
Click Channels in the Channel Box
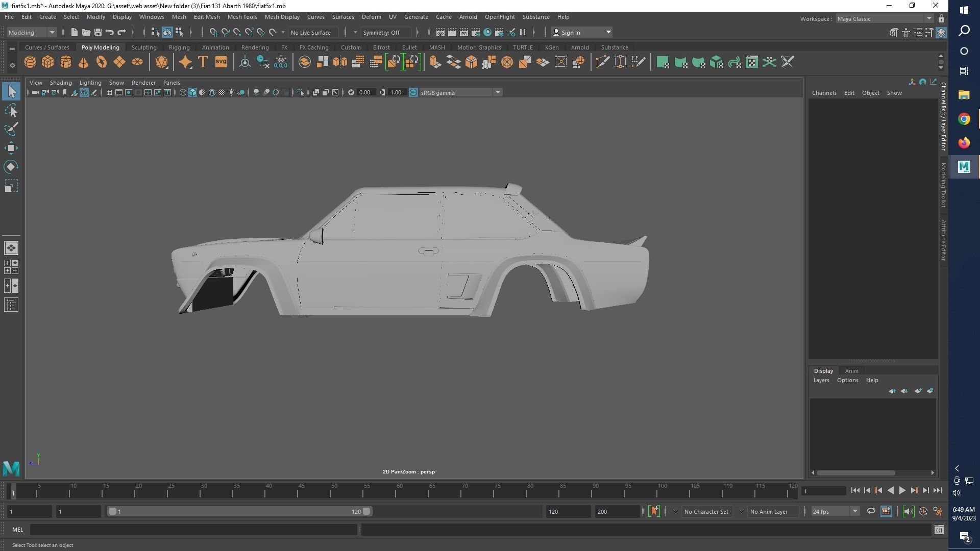[x=824, y=93]
